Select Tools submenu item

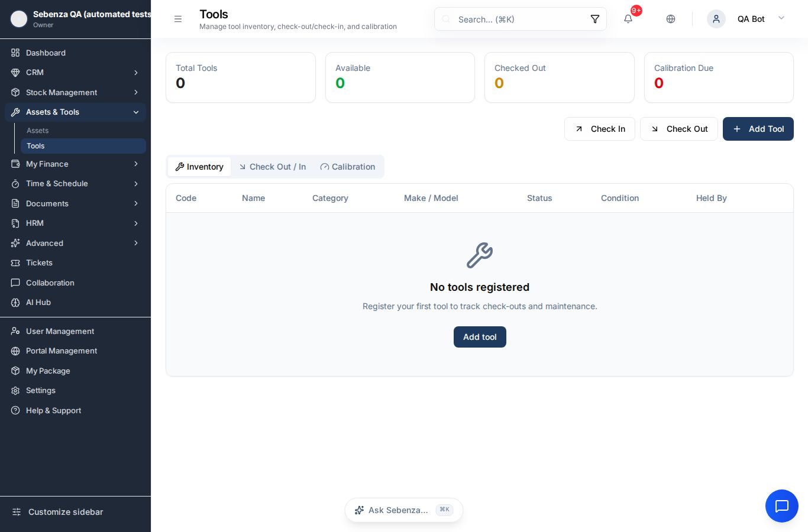coord(83,146)
